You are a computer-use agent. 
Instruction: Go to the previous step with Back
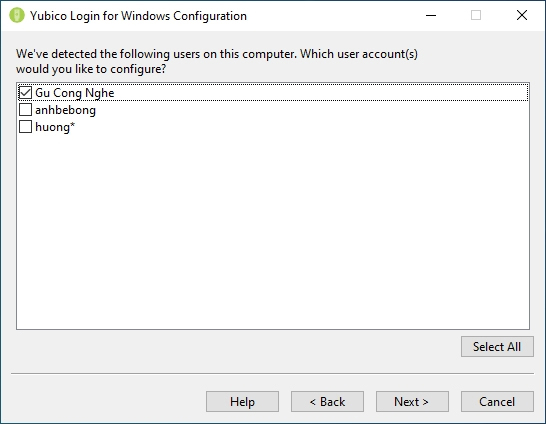(327, 402)
